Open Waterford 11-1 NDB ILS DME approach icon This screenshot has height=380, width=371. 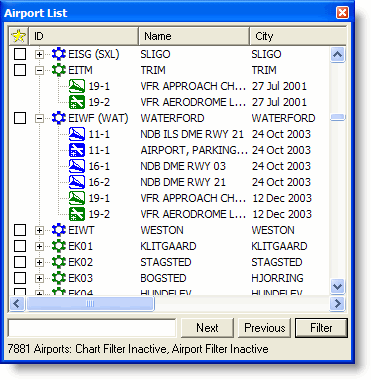pyautogui.click(x=77, y=134)
